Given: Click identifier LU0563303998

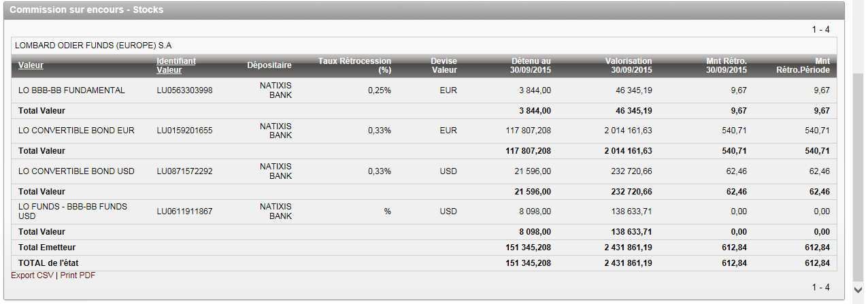Looking at the screenshot, I should (184, 90).
